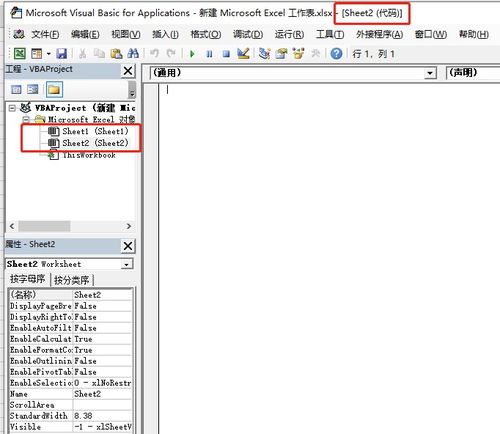Open the Object Browser toolbar icon
The height and width of the screenshot is (434, 500).
click(x=298, y=53)
